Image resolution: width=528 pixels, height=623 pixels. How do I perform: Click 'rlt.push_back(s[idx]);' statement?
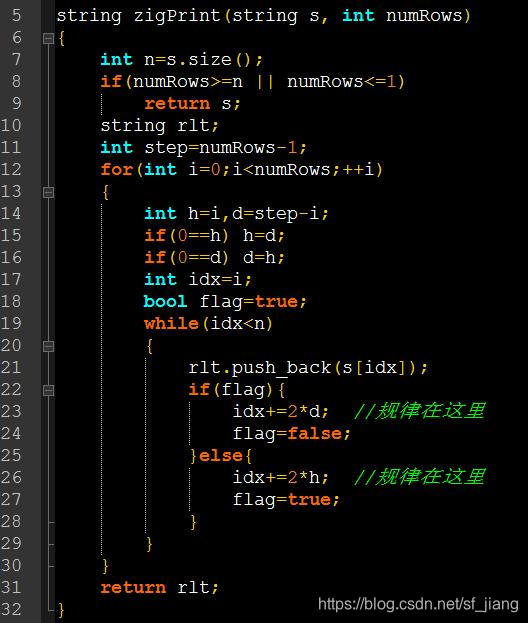pyautogui.click(x=308, y=368)
